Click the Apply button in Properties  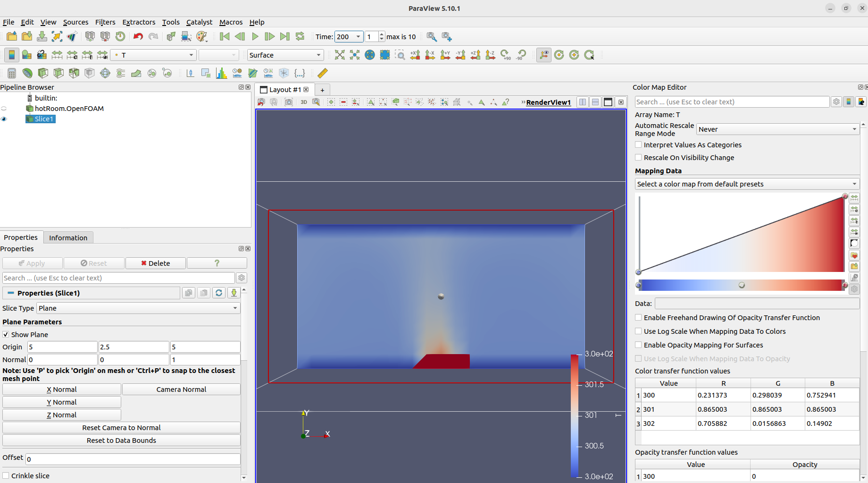32,263
